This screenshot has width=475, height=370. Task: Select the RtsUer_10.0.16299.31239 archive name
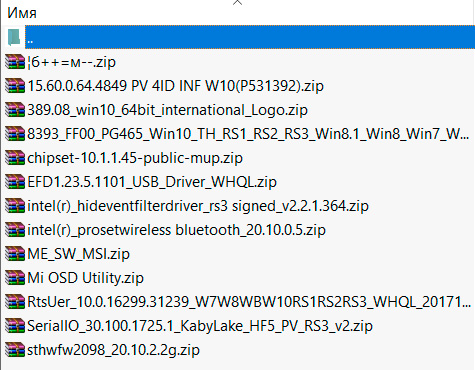click(249, 302)
